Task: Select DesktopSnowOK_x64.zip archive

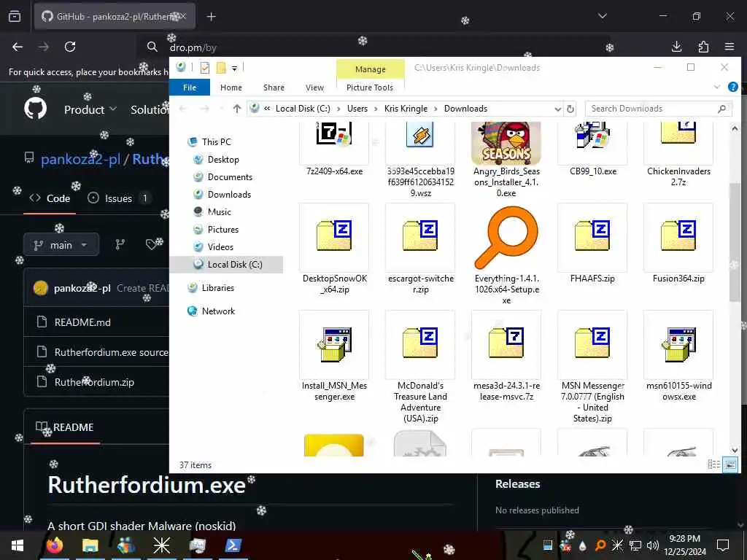Action: tap(334, 249)
